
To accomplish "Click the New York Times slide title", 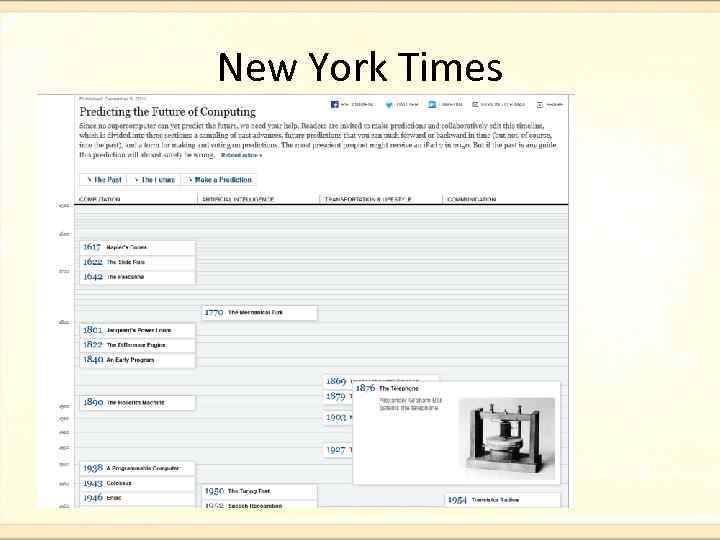I will pyautogui.click(x=360, y=68).
